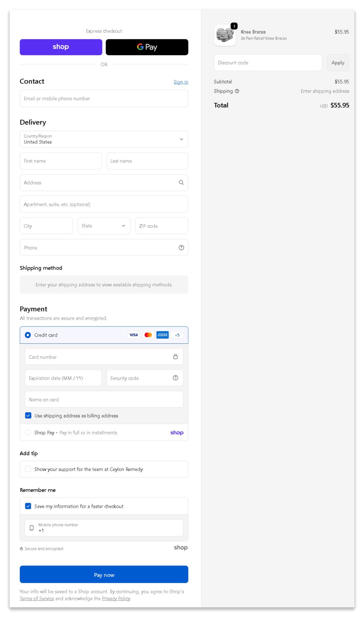Screen dimensions: 364x617
Task: Click the Phone field help question icon
Action: 181,248
